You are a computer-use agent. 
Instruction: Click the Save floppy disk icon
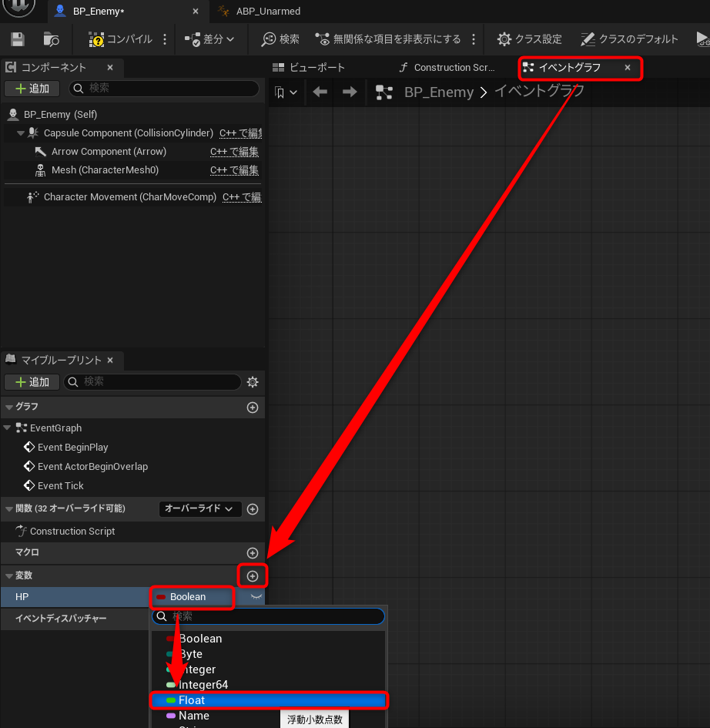click(18, 39)
